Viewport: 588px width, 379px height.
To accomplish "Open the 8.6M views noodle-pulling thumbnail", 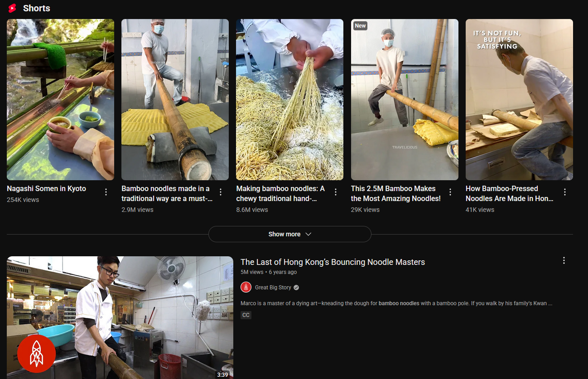I will (290, 100).
